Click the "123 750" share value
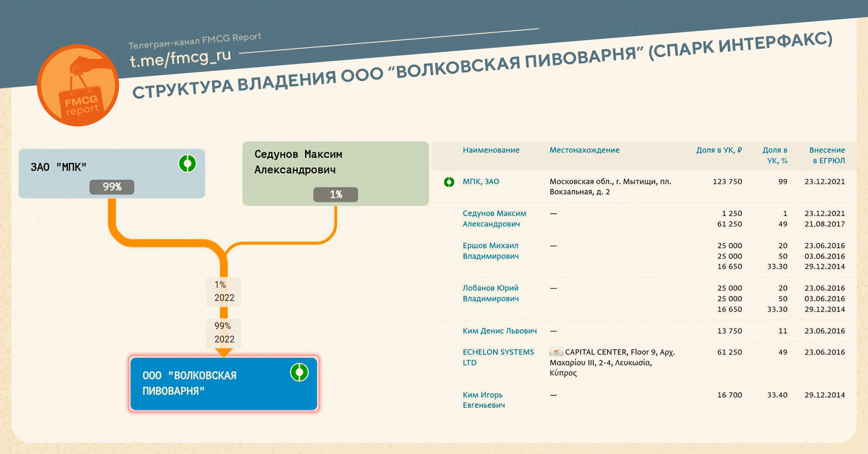The width and height of the screenshot is (868, 454). coord(727,181)
